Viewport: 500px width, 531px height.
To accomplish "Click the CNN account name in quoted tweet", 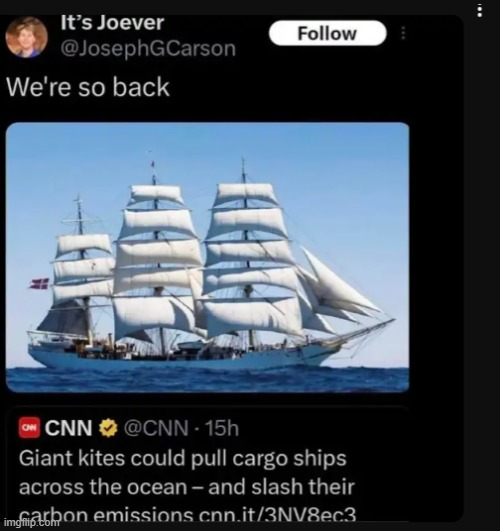I will click(68, 428).
